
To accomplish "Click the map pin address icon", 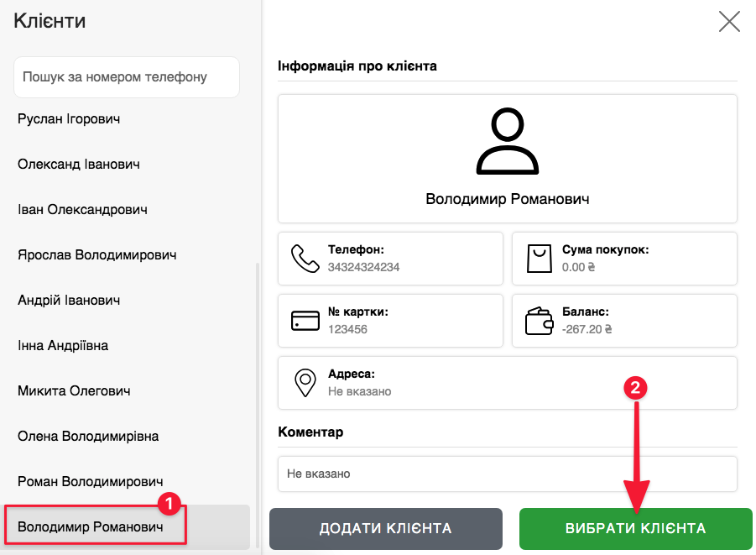I will pos(305,383).
